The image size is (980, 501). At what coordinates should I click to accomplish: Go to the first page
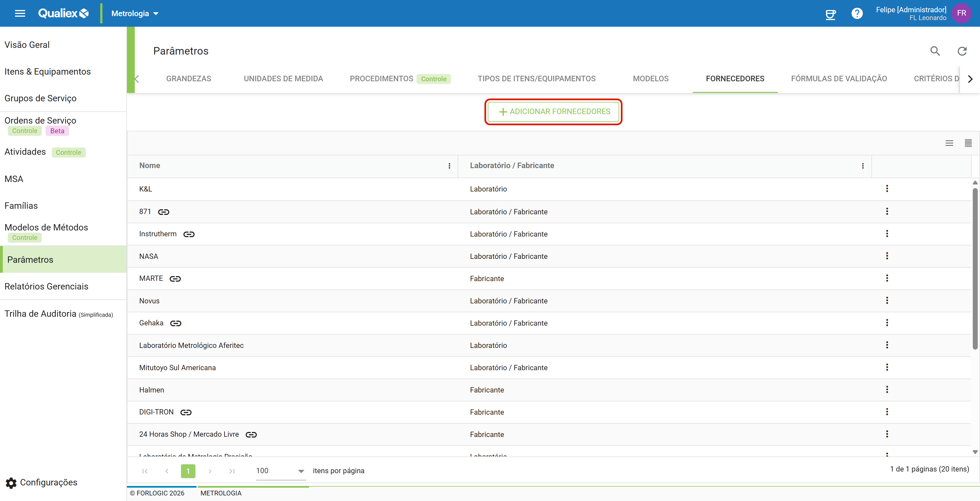(x=145, y=471)
